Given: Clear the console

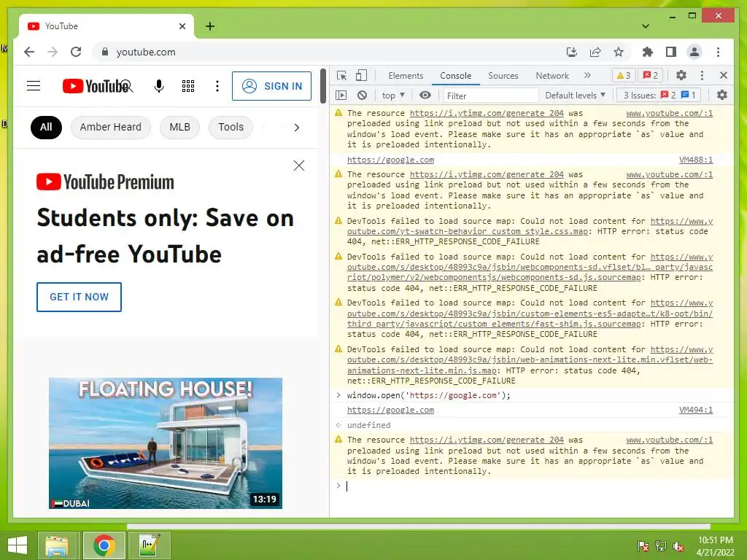Looking at the screenshot, I should click(x=362, y=96).
